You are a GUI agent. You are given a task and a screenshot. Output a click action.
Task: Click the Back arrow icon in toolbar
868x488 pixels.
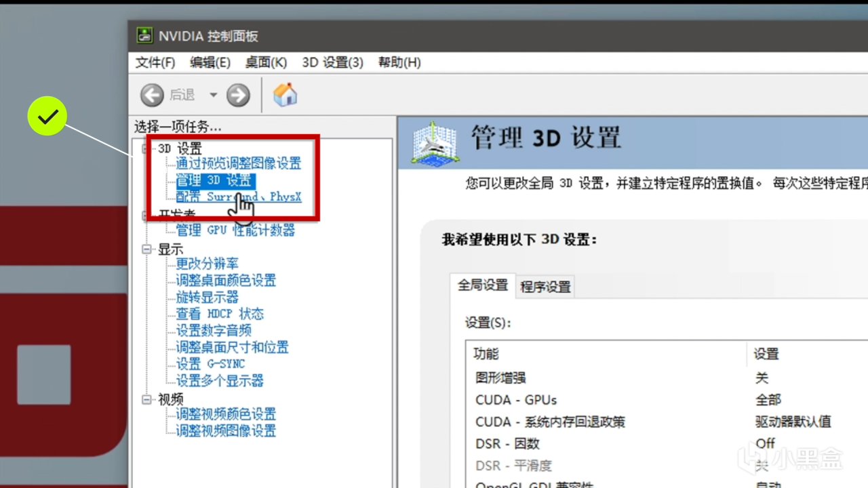pyautogui.click(x=152, y=95)
